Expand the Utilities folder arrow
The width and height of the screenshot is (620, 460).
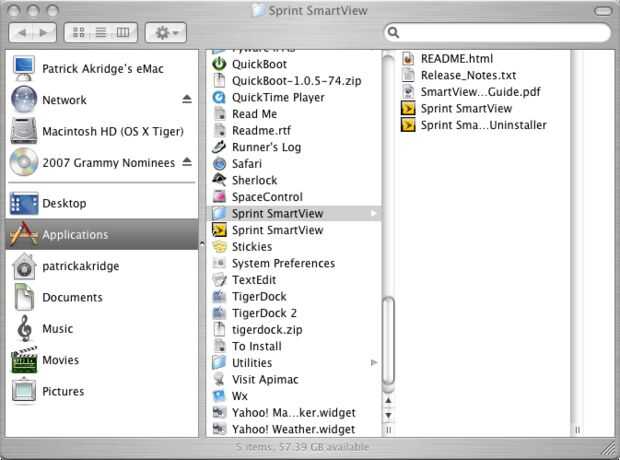[373, 363]
